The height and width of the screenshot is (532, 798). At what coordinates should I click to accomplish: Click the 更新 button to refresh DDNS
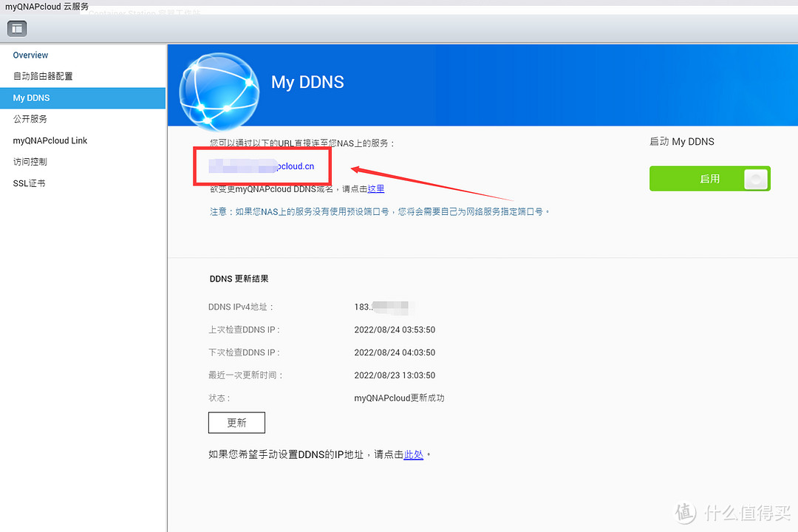[x=236, y=423]
